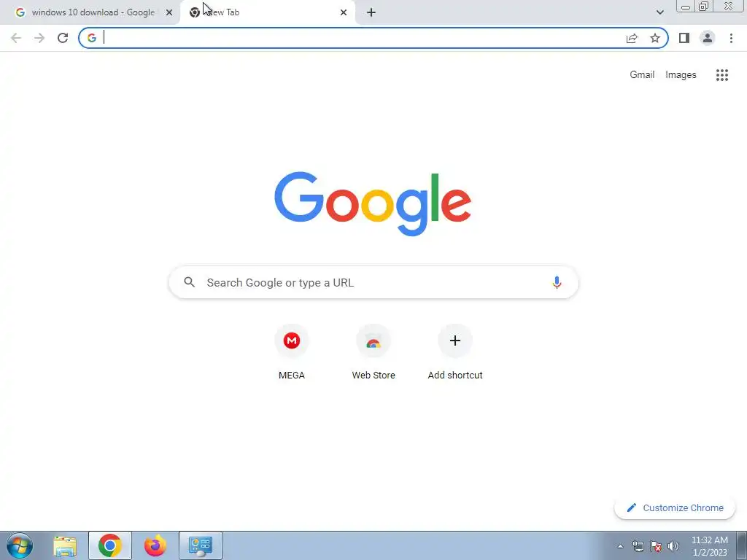Open Action Center flag icon
Screen dimensions: 747x560
click(656, 546)
